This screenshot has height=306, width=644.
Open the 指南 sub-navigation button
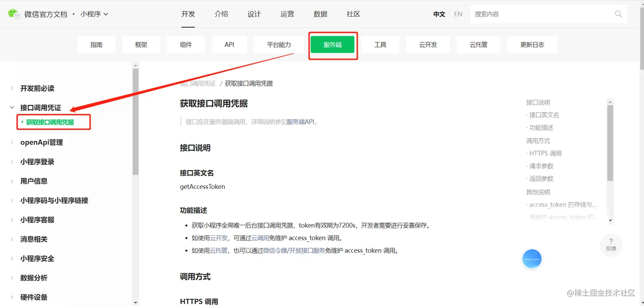point(96,44)
